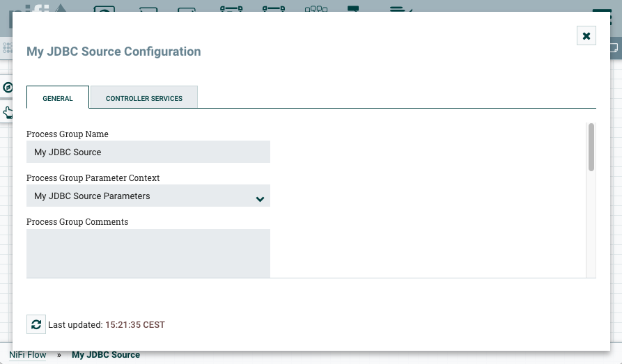Select the Processor icon in the toolbar

(x=104, y=8)
